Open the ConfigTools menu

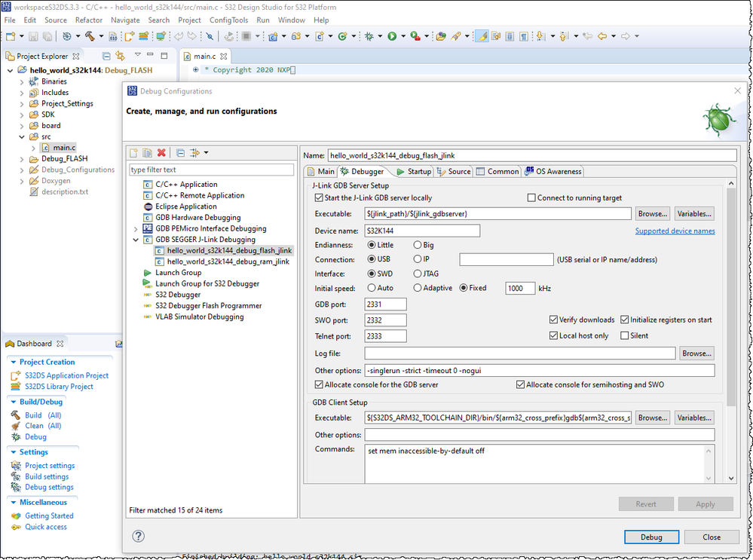[x=228, y=20]
